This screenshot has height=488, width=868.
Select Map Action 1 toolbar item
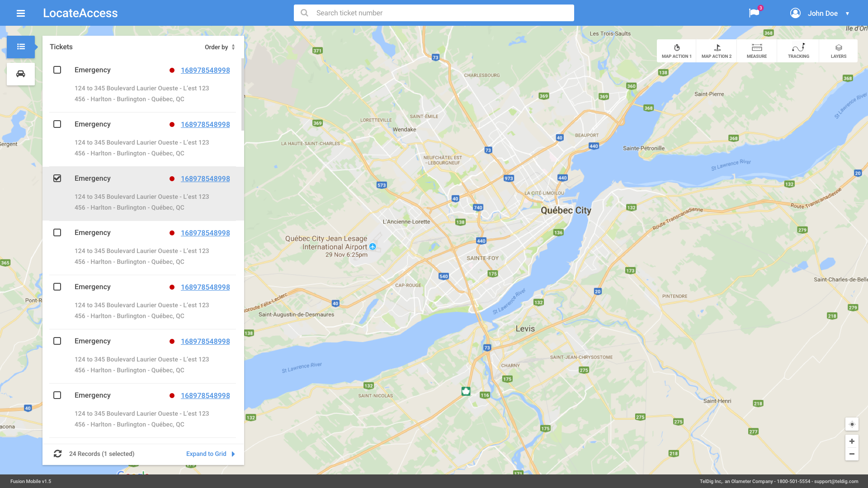click(676, 51)
